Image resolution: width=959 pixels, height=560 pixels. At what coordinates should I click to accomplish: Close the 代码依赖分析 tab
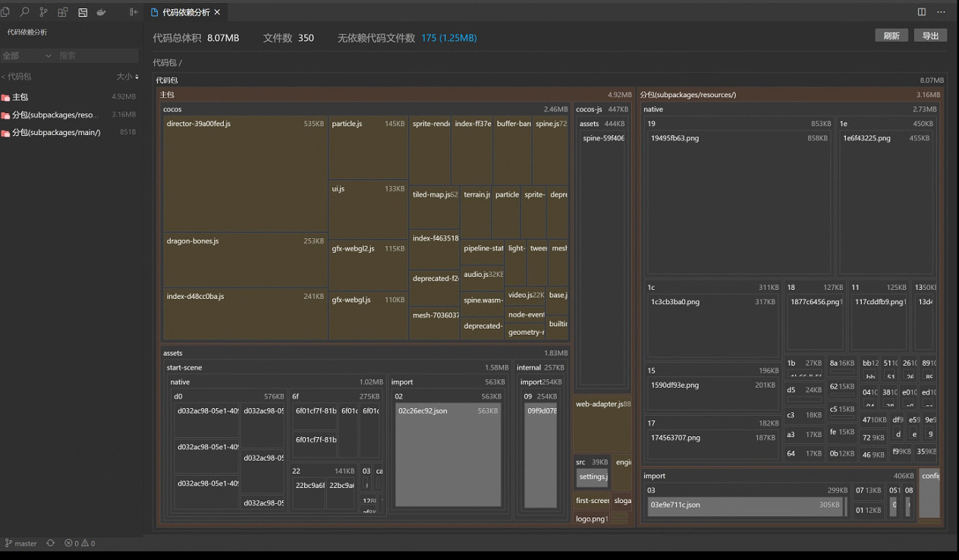point(218,13)
